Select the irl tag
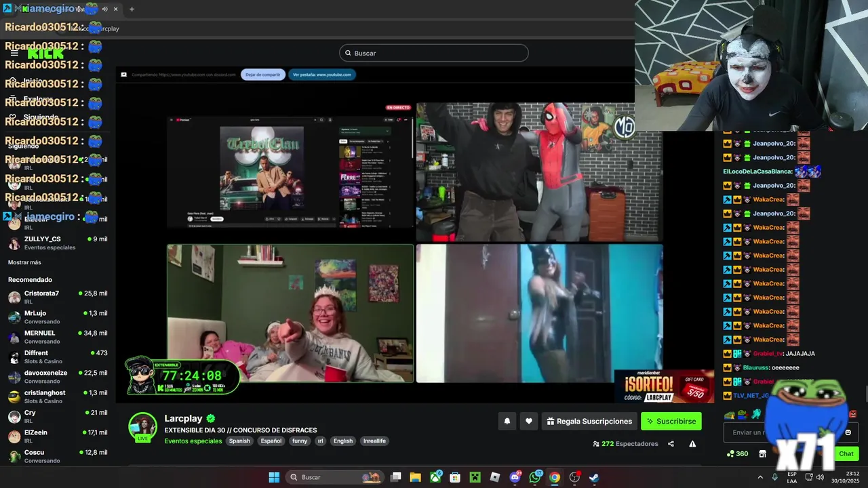The image size is (868, 488). tap(321, 441)
